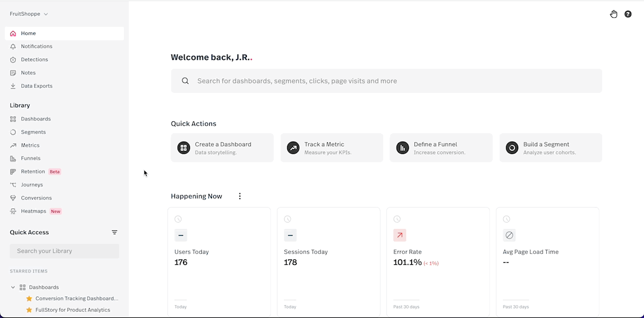Collapse the Dashboards starred items tree
This screenshot has width=644, height=318.
click(x=13, y=287)
